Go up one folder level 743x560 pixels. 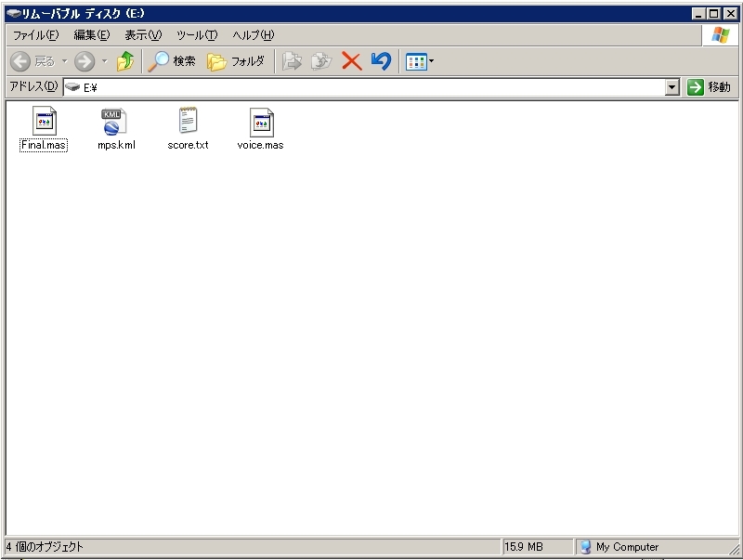pos(125,61)
